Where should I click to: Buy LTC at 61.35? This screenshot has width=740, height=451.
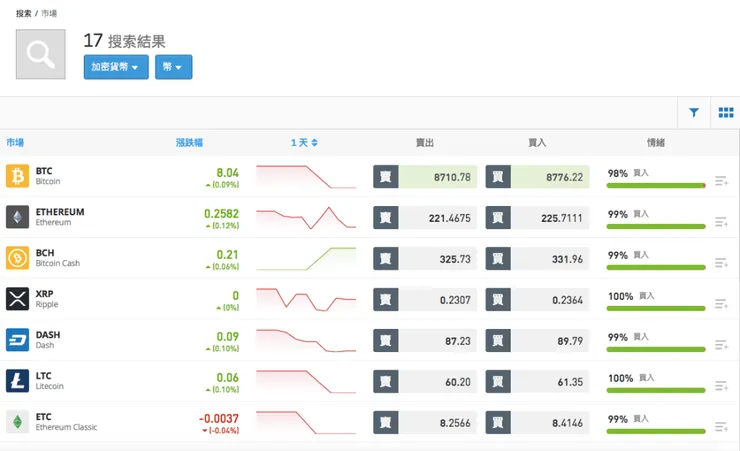[x=537, y=382]
